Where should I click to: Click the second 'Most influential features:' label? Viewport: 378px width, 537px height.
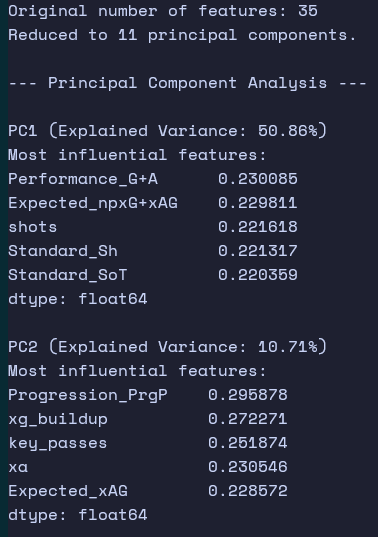(137, 371)
